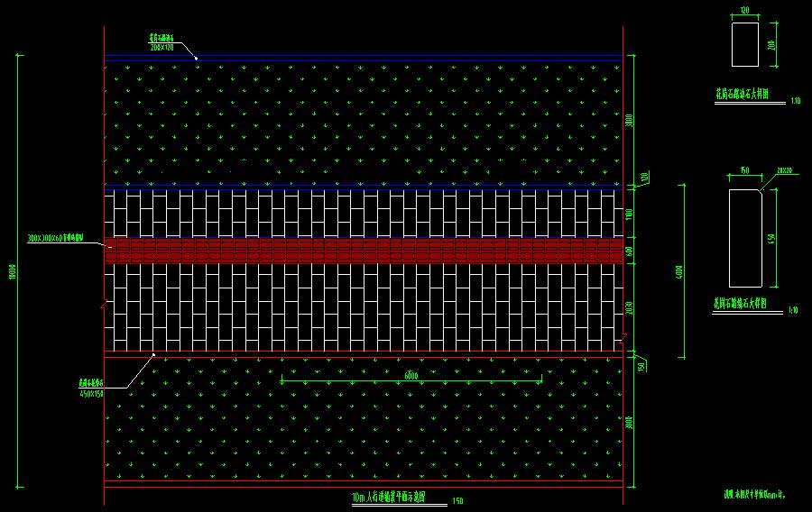The width and height of the screenshot is (812, 512).
Task: Click the 120-wide curb detail rectangle
Action: coord(745,44)
